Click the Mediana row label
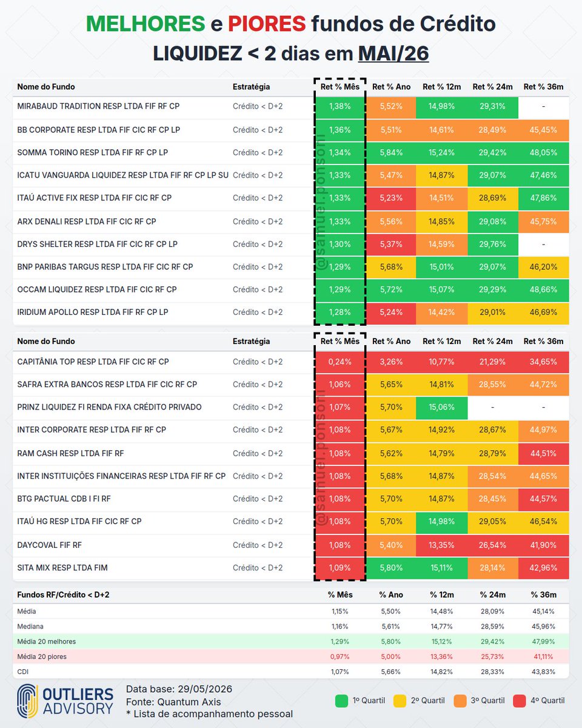582x728 pixels. (30, 626)
